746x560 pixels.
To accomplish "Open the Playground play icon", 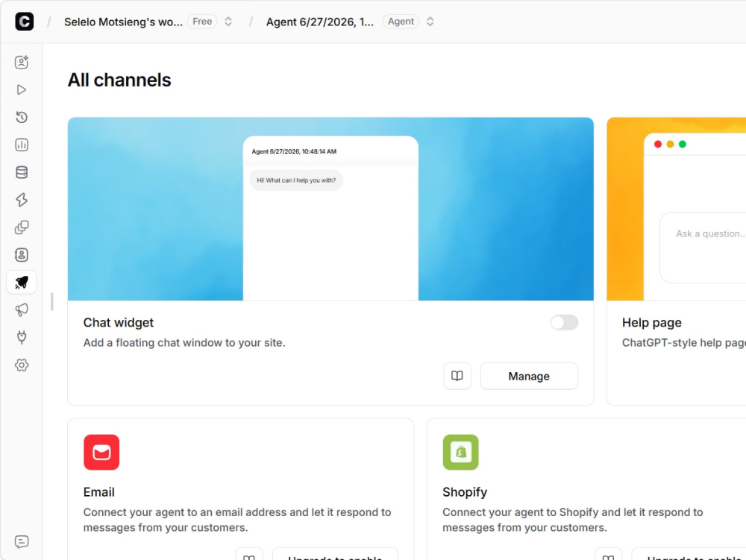I will point(22,89).
